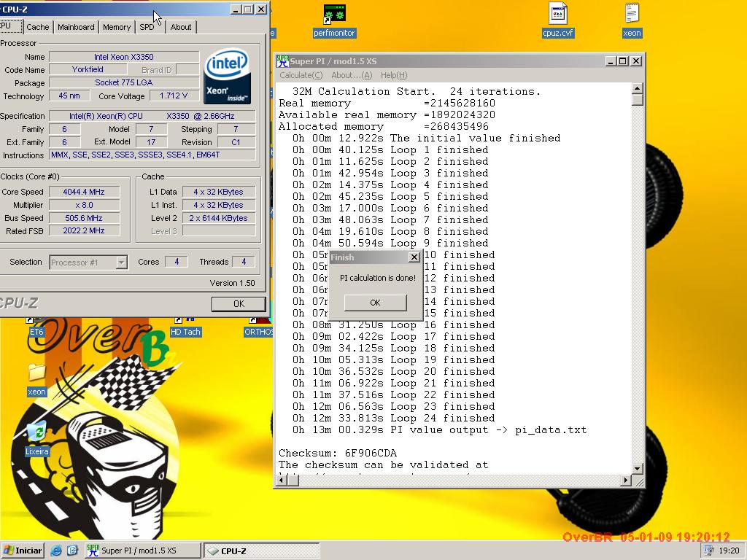Click the Super PI vertical scroll up arrow

pos(638,88)
